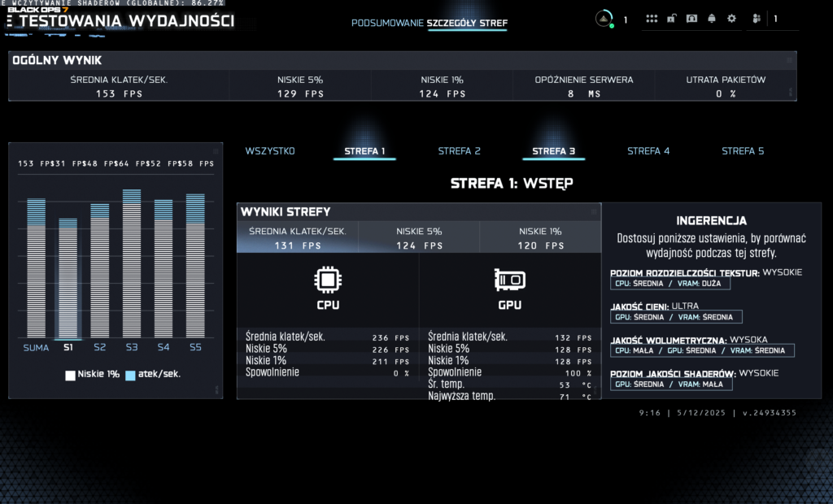This screenshot has height=504, width=833.
Task: Click the GPU graphics card icon
Action: click(x=509, y=281)
